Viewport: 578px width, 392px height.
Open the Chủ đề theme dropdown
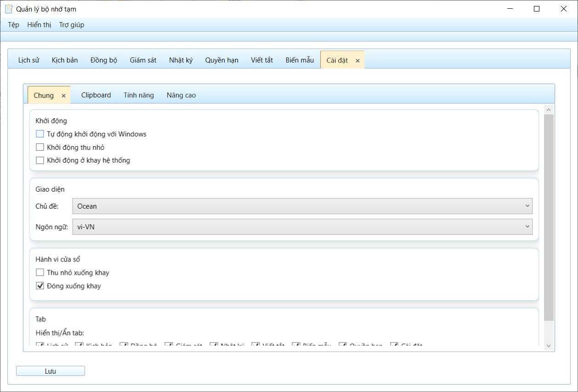302,206
